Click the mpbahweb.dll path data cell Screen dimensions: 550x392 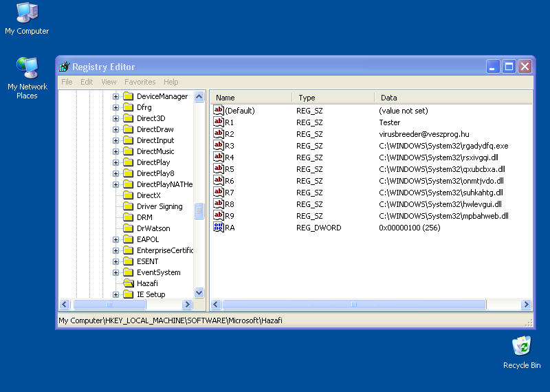443,216
